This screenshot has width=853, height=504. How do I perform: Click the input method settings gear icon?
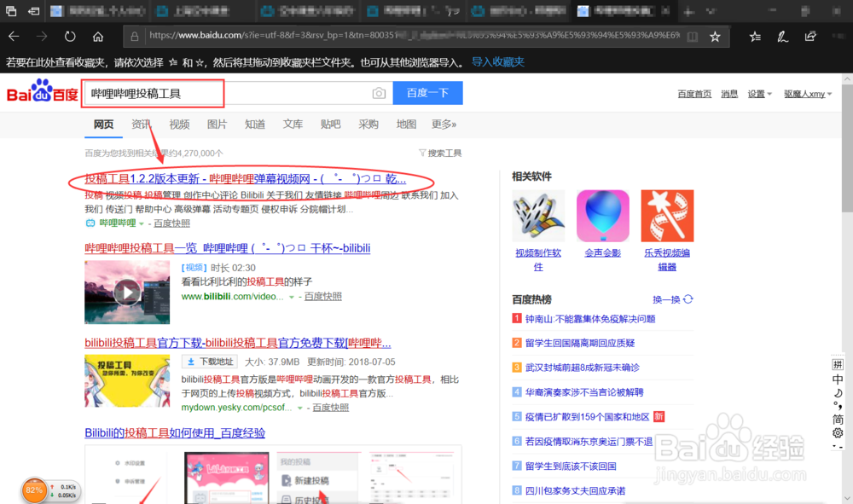click(838, 432)
